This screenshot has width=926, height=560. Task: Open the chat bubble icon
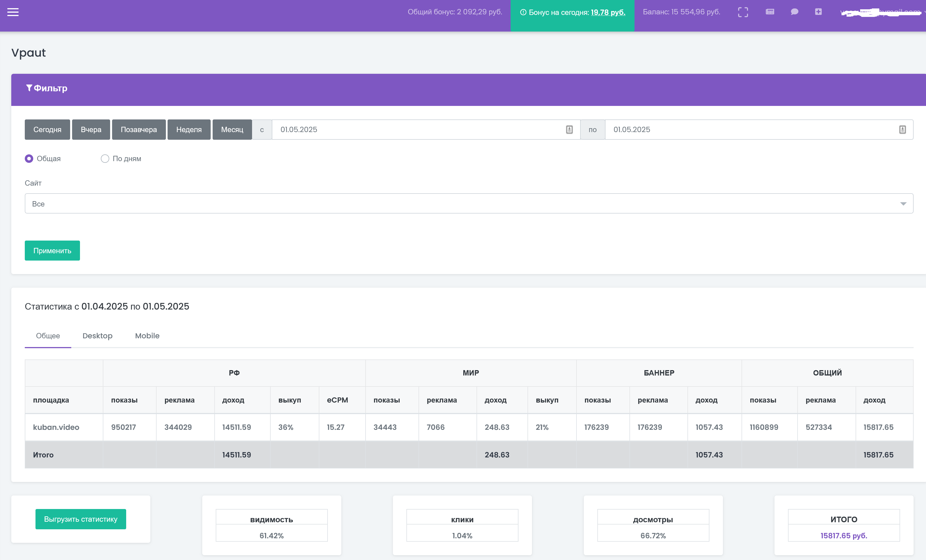point(794,12)
